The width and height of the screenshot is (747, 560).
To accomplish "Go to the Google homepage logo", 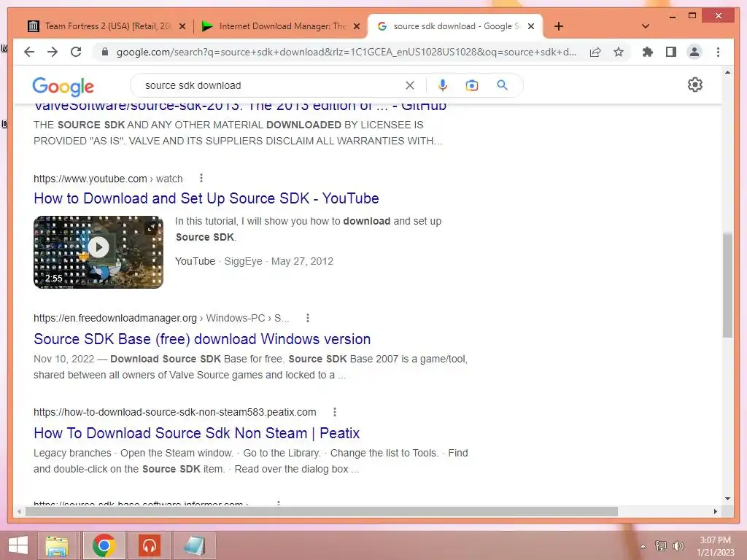I will coord(63,86).
